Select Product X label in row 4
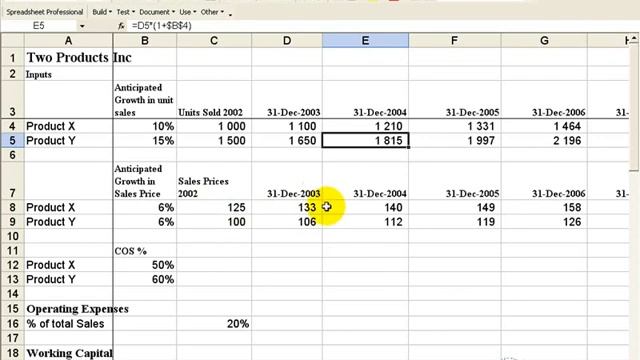The image size is (640, 360). pos(68,126)
